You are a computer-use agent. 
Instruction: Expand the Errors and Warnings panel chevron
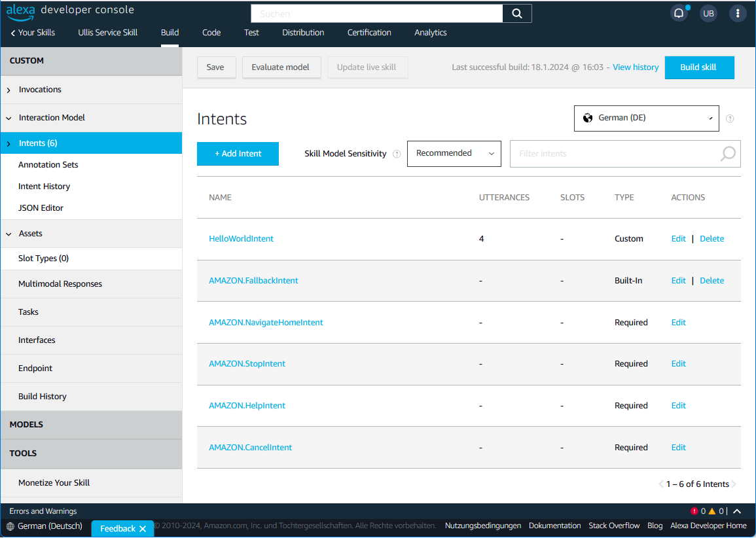click(x=737, y=511)
